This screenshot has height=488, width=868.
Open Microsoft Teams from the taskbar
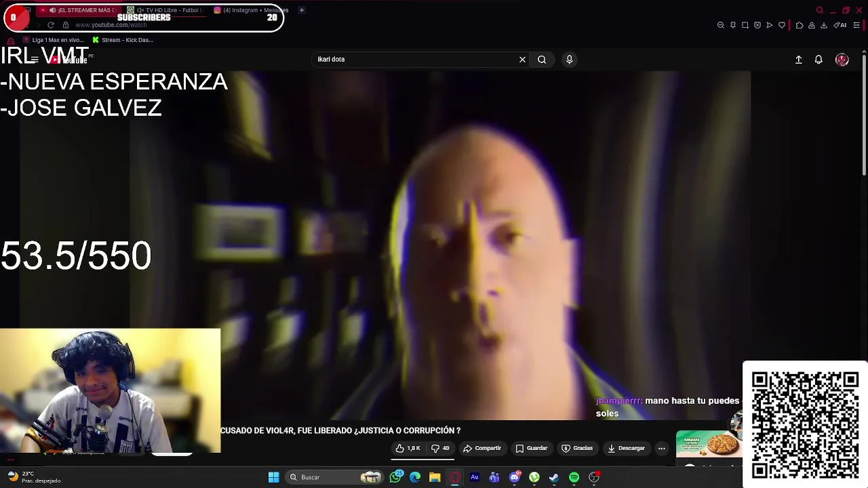pyautogui.click(x=494, y=477)
